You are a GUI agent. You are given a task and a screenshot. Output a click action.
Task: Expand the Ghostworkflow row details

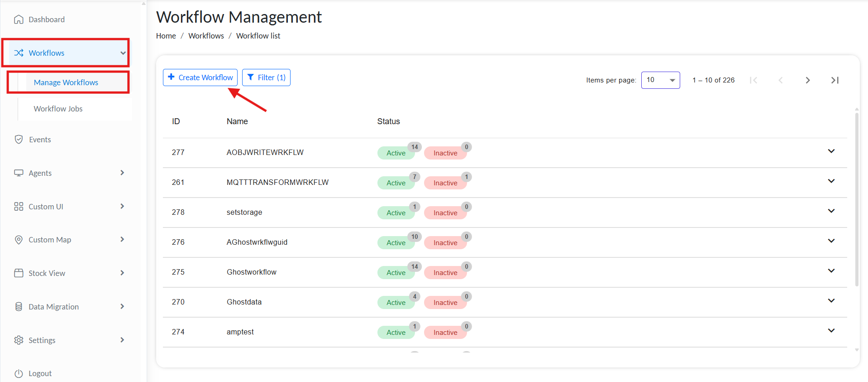tap(831, 271)
